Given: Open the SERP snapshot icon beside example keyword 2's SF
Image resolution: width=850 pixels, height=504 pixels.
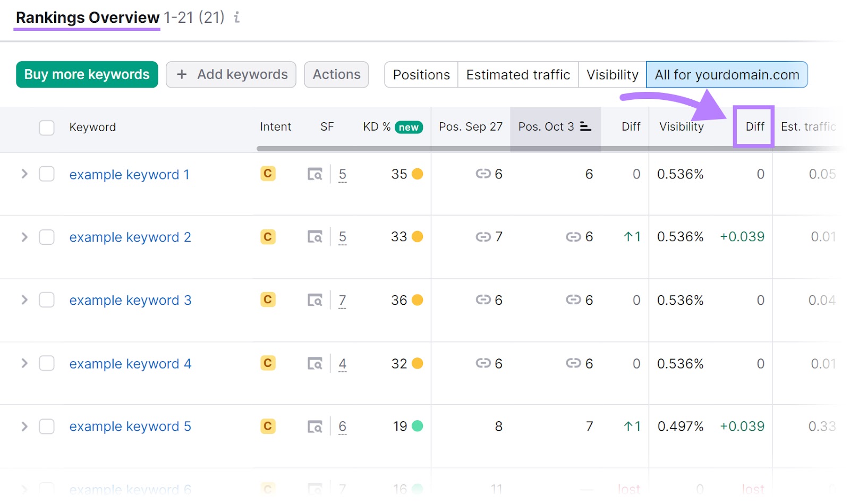Looking at the screenshot, I should pos(315,237).
